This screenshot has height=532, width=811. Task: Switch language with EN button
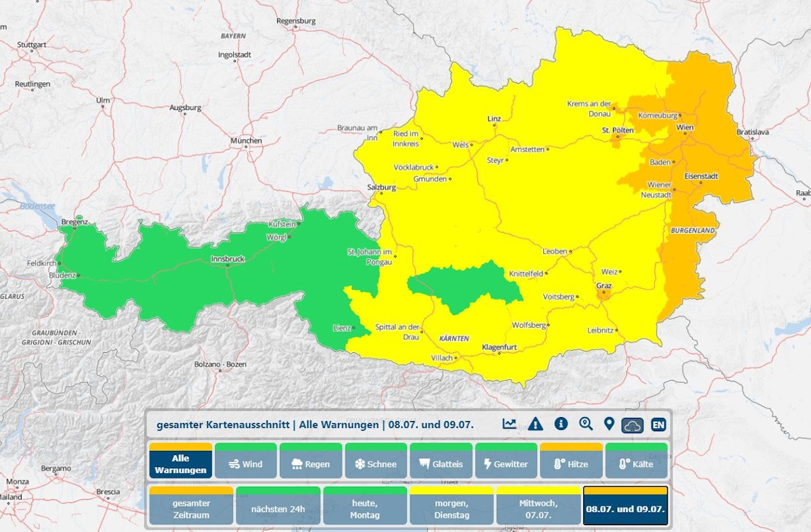(x=658, y=425)
